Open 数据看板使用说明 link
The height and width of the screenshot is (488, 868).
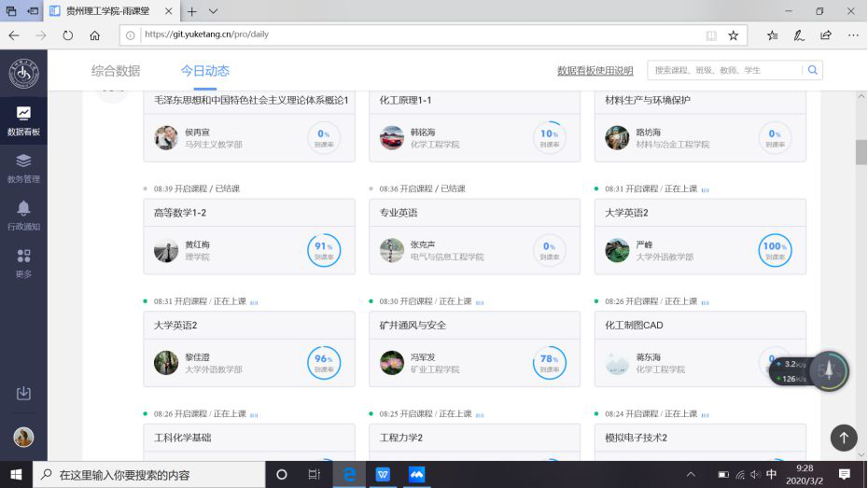pyautogui.click(x=595, y=71)
